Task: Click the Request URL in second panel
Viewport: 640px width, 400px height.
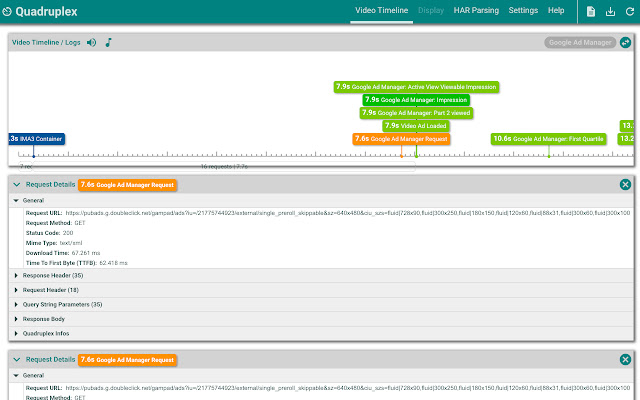Action: (x=348, y=388)
